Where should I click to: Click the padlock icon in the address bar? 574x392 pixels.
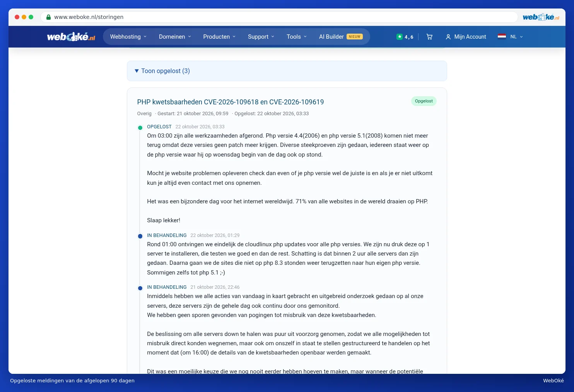click(48, 17)
